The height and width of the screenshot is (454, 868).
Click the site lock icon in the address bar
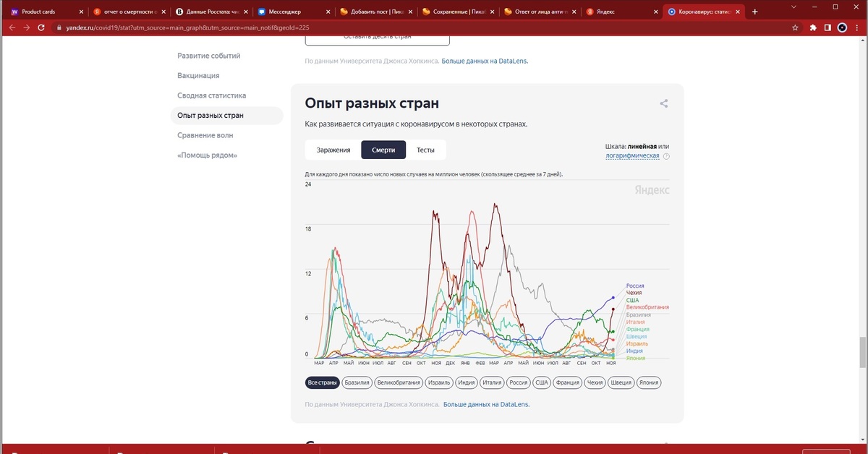60,27
